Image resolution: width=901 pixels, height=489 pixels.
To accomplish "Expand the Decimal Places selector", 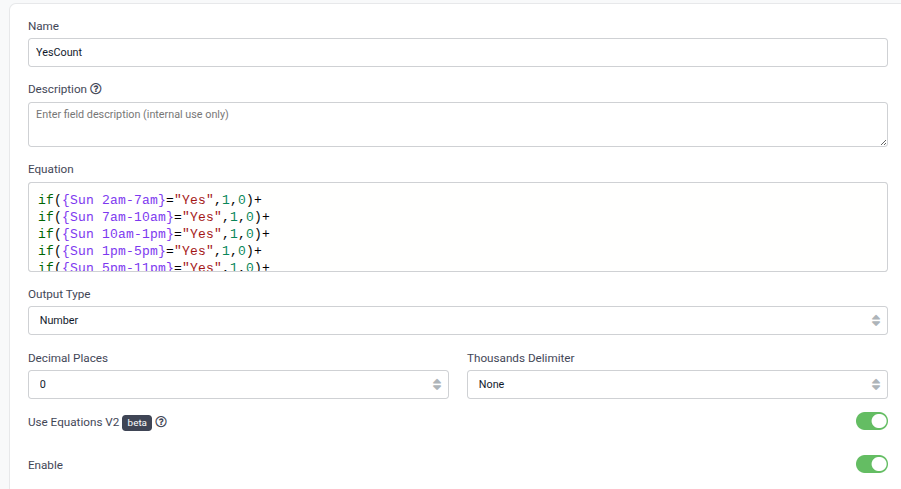I will (x=240, y=384).
